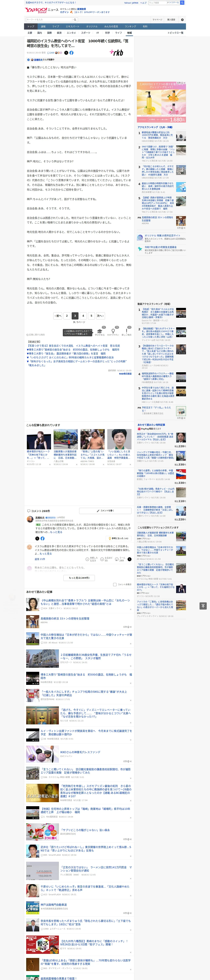Screen dimensions: 210x980
Task: Click the うーん reaction face icon
Action: (117, 559)
